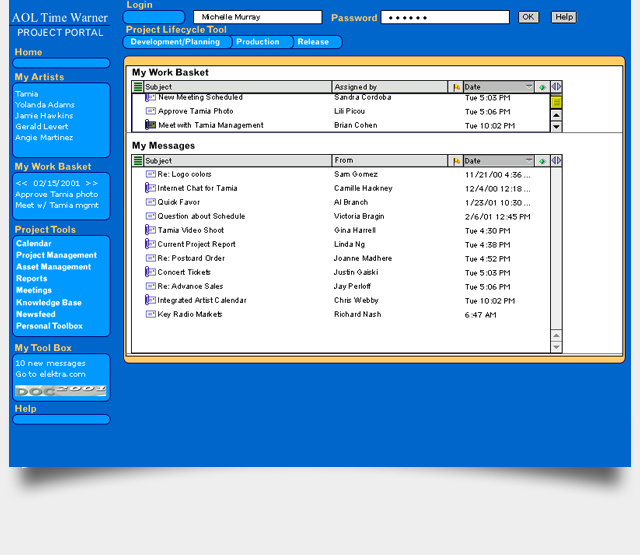Viewport: 640px width, 555px height.
Task: Click envelope icon beside Question about Schedule
Action: click(151, 216)
